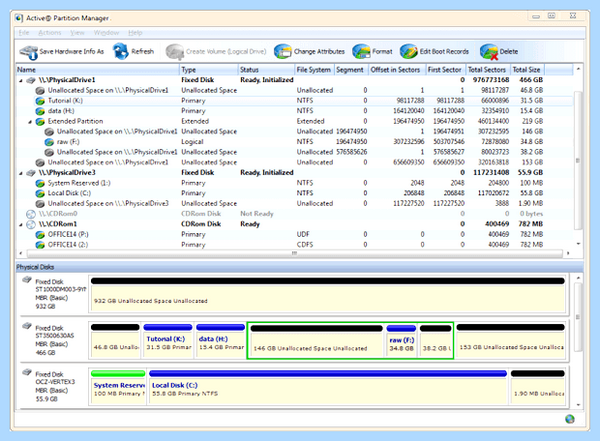
Task: Select the System Reserved block in disk map
Action: point(118,387)
